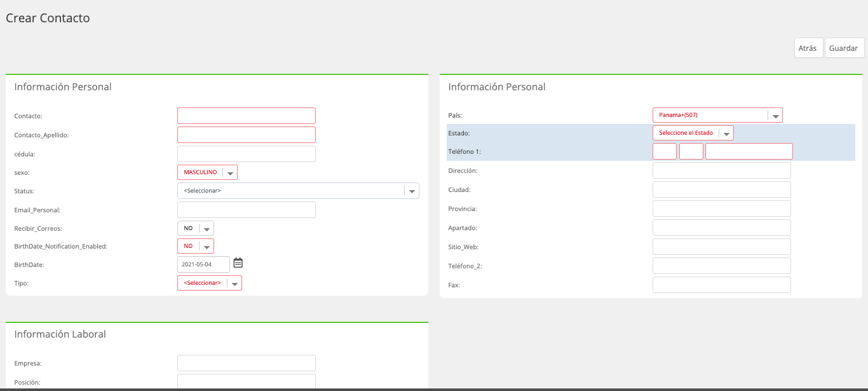
Task: Open the sexo dropdown showing MASCULINO
Action: click(207, 172)
